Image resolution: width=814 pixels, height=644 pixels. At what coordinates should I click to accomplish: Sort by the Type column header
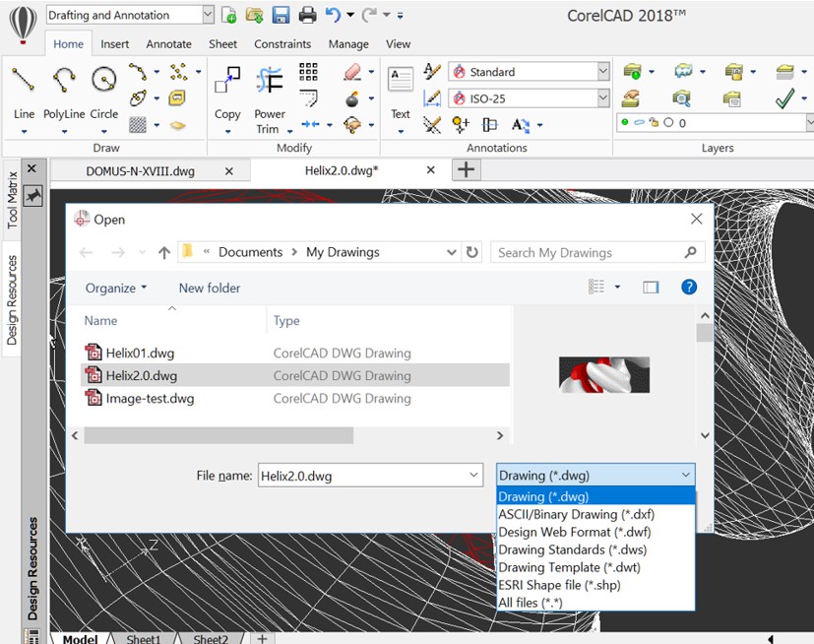point(286,320)
